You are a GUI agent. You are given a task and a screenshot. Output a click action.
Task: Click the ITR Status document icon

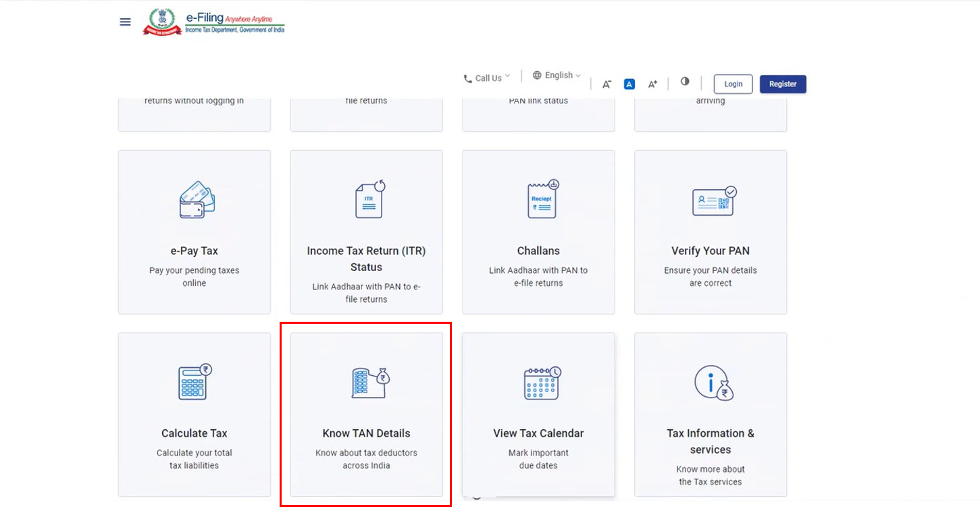coord(369,199)
